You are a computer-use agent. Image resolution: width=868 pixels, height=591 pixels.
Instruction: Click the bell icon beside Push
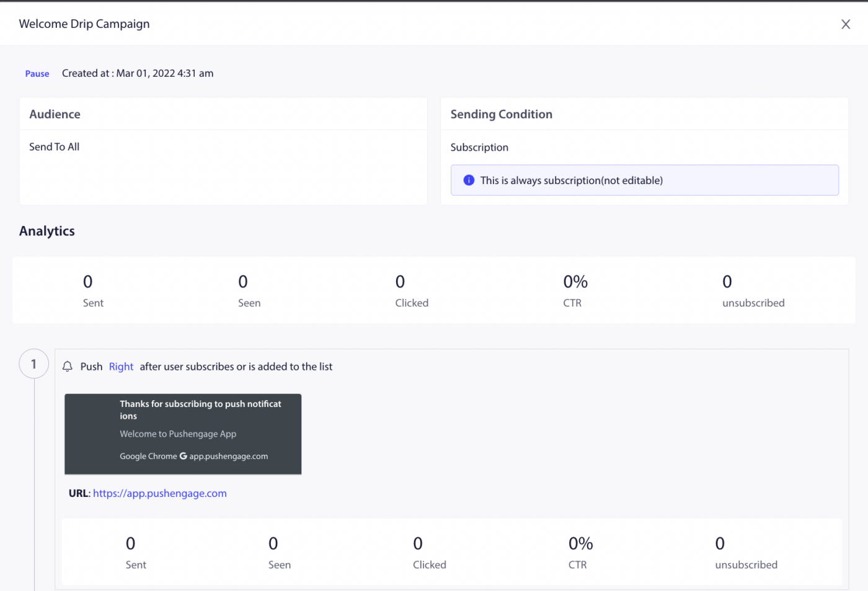(68, 367)
